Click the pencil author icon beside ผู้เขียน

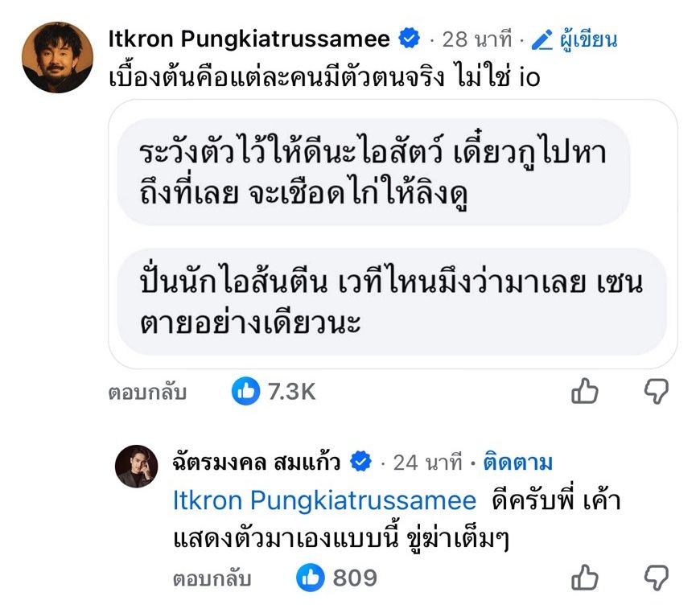pos(543,39)
